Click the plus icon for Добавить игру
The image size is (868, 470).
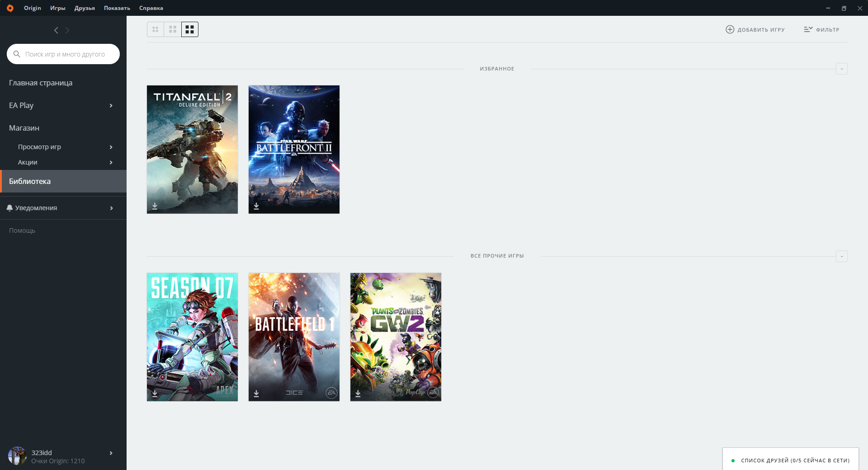click(x=730, y=29)
